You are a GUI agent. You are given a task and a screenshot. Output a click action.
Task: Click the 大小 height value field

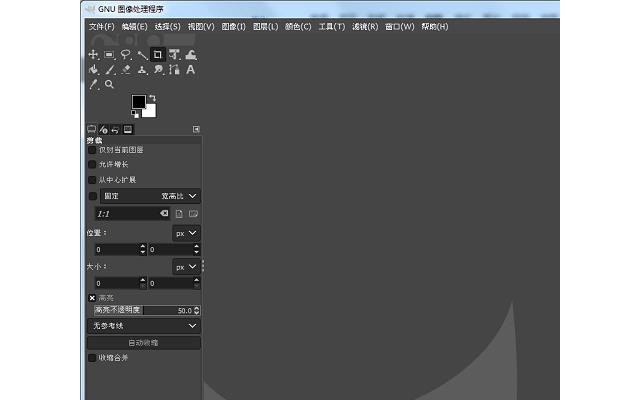tap(171, 283)
